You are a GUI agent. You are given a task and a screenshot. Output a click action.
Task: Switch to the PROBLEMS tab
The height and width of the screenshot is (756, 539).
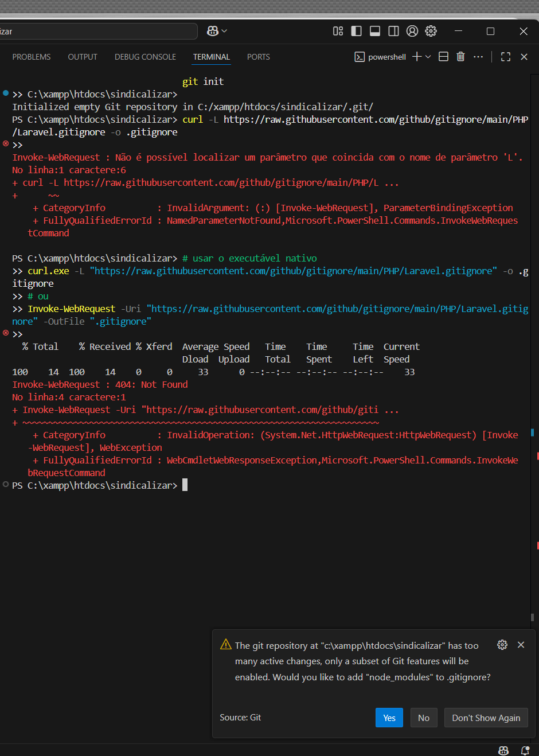pyautogui.click(x=32, y=57)
